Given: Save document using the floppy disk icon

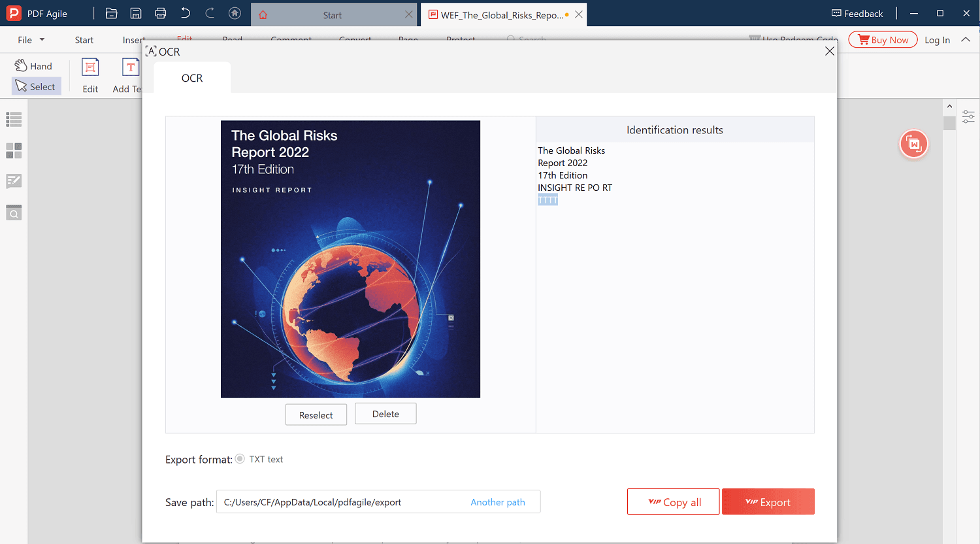Looking at the screenshot, I should click(x=136, y=13).
